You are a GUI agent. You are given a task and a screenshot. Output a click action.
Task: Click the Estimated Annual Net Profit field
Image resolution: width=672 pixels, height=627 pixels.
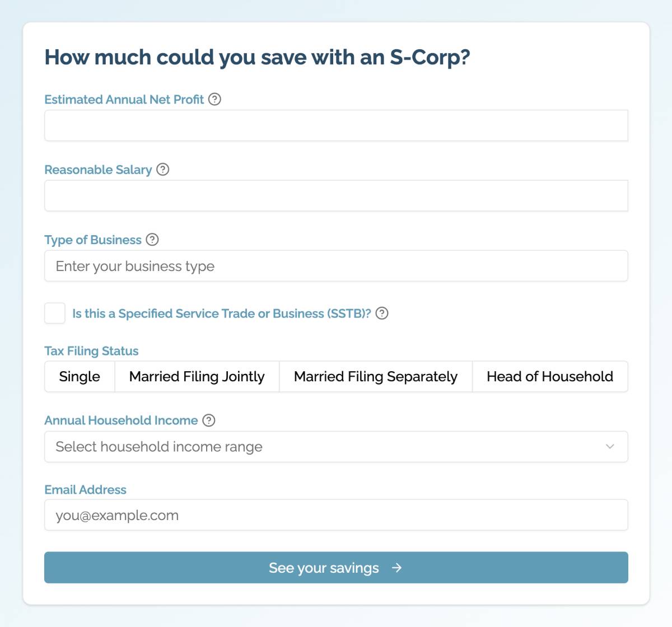click(336, 125)
